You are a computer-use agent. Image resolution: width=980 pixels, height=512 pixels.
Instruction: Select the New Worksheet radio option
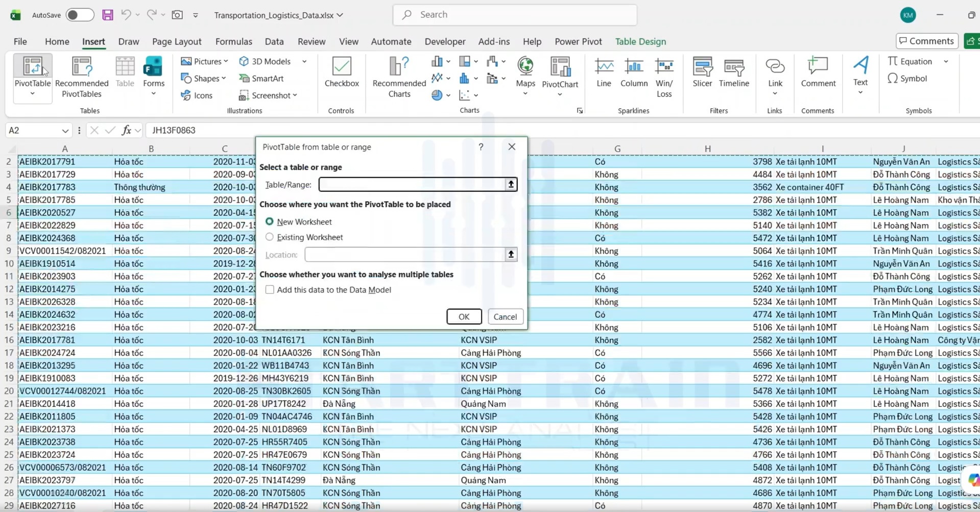tap(269, 222)
